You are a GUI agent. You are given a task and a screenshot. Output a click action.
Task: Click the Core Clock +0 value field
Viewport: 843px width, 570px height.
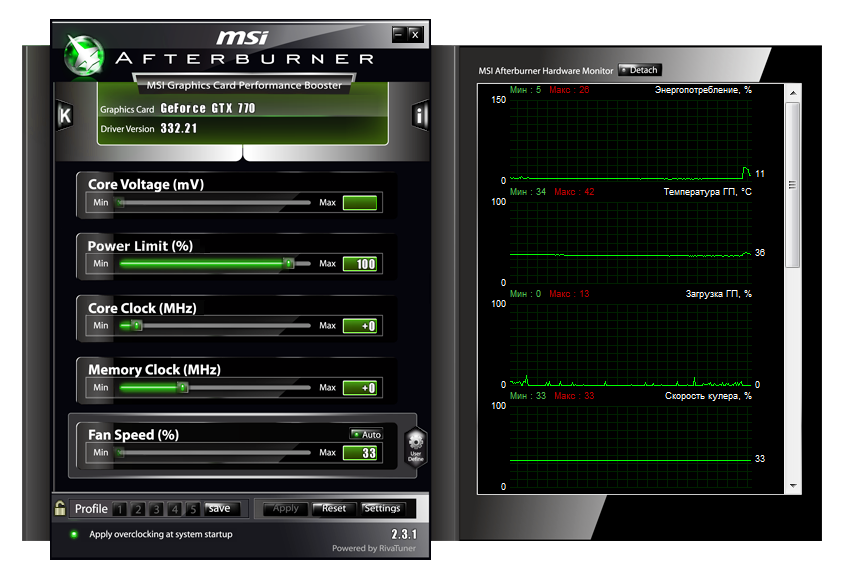click(x=360, y=326)
